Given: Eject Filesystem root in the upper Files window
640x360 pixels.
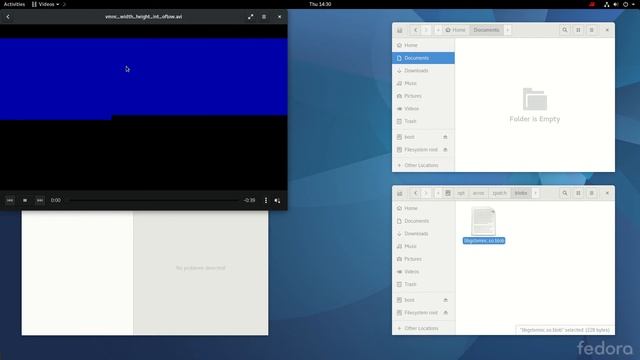Looking at the screenshot, I should coord(445,150).
